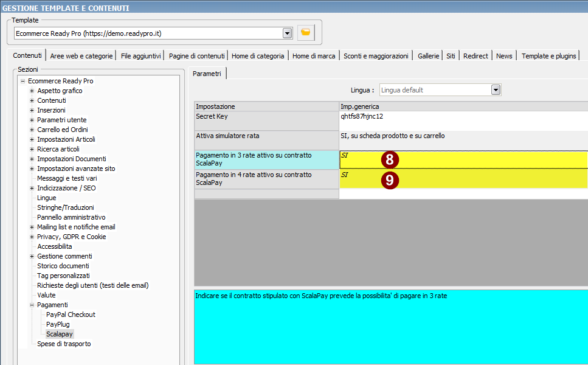Viewport: 588px width, 365px height.
Task: Open the Template e plugins tab
Action: pos(548,56)
